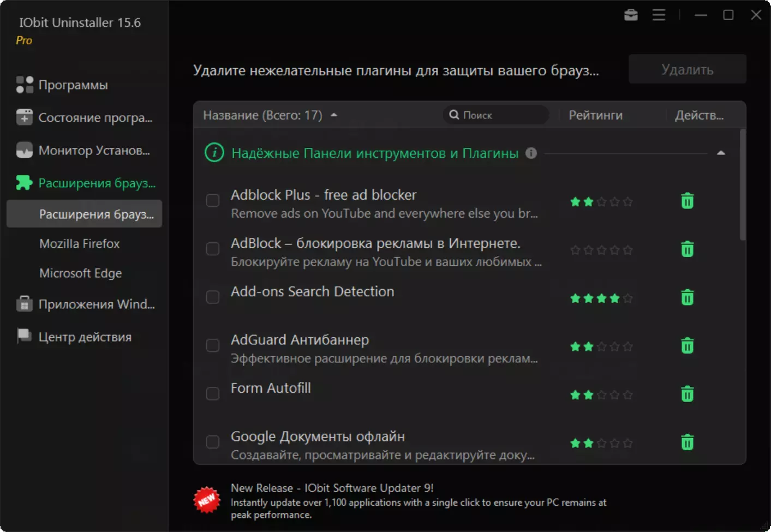Check the AdGuard Антибаннер checkbox
The image size is (771, 532).
coord(213,345)
